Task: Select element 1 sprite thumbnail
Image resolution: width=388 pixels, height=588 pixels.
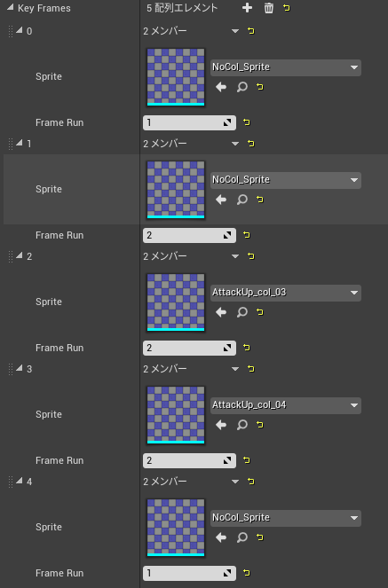Action: coord(176,190)
